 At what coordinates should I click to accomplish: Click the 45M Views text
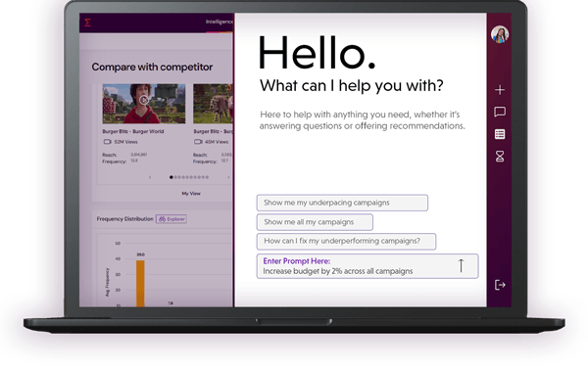(216, 142)
